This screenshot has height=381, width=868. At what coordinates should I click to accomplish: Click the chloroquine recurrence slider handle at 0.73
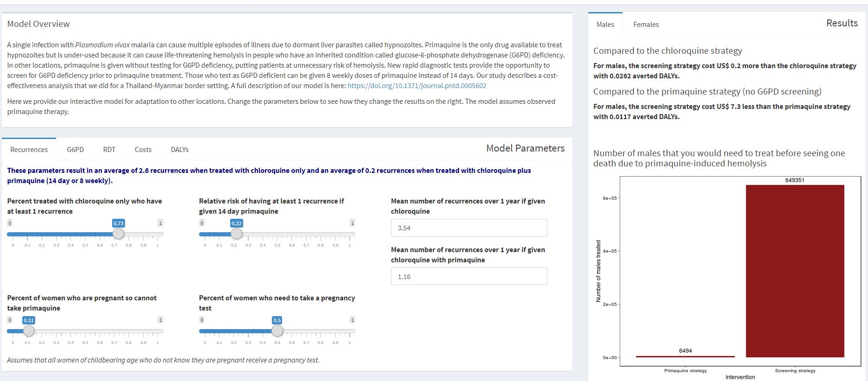[x=119, y=234]
